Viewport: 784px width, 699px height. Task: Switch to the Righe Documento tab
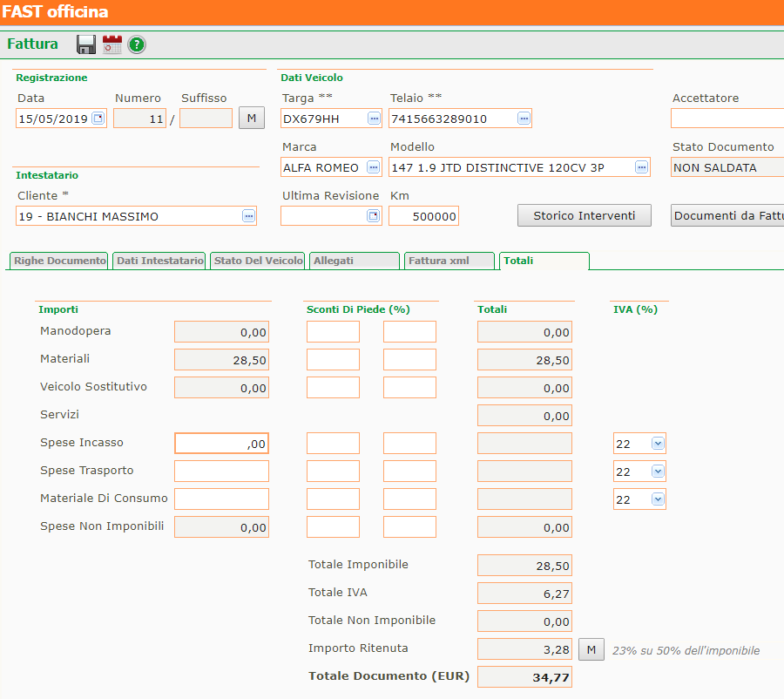click(60, 261)
